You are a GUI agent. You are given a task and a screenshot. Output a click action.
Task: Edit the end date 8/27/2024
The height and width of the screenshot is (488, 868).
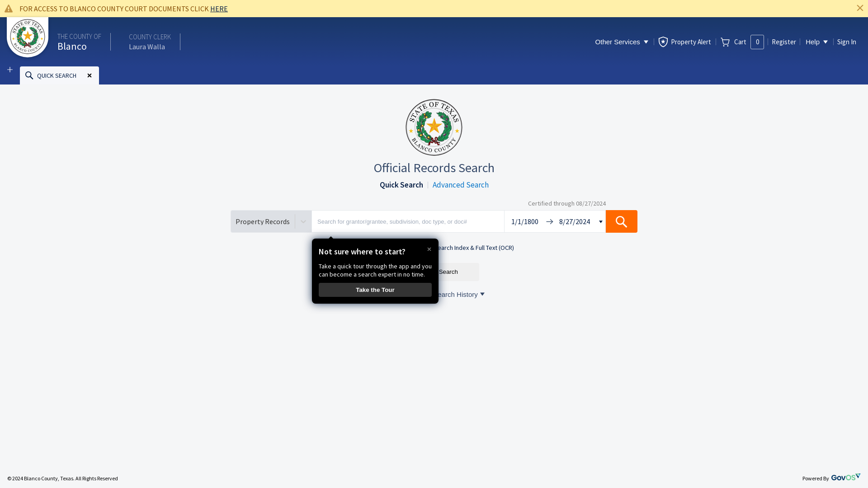(x=575, y=221)
